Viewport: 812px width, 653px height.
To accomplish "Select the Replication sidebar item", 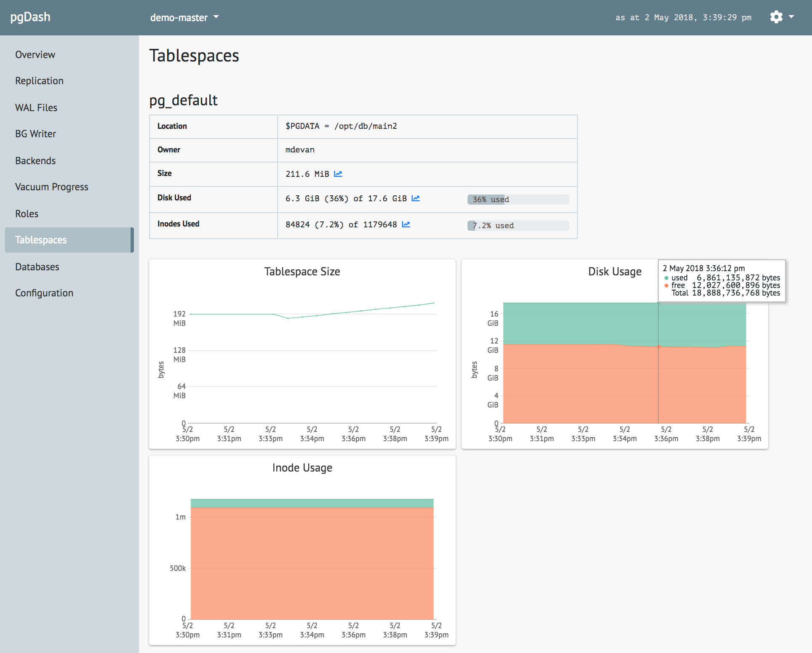I will point(39,81).
